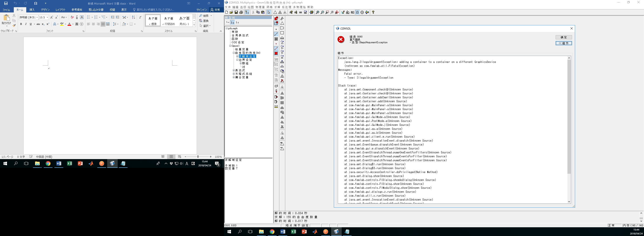Click the print icon in COMSOL toolbar

click(241, 12)
